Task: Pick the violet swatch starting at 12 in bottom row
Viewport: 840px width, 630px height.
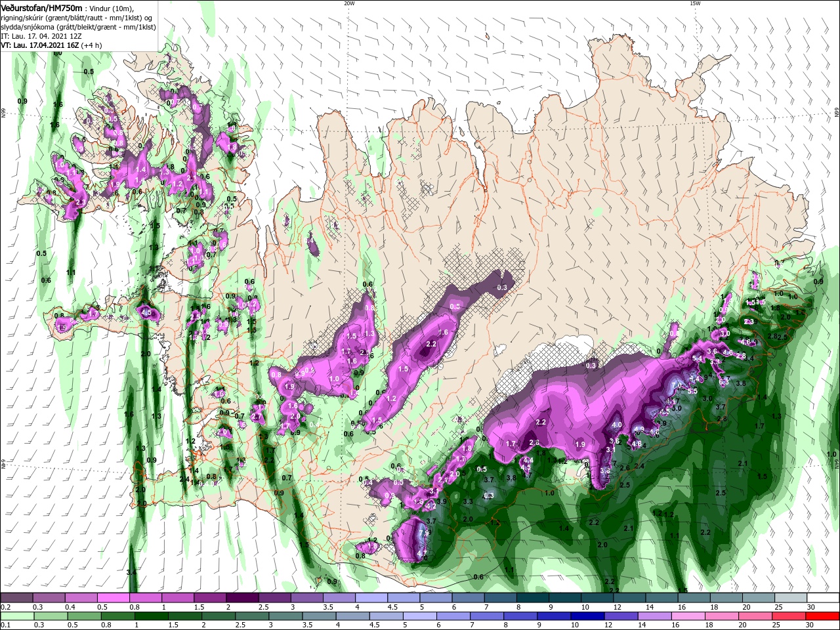Action: pyautogui.click(x=621, y=616)
